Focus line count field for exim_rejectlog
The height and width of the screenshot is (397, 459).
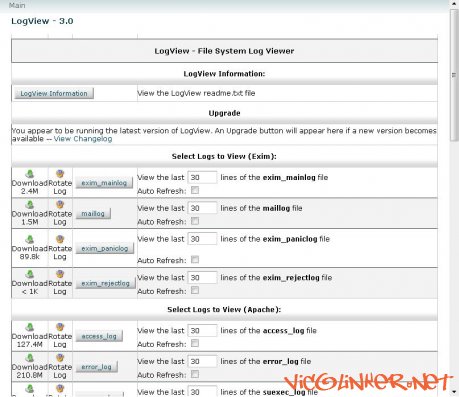(202, 277)
